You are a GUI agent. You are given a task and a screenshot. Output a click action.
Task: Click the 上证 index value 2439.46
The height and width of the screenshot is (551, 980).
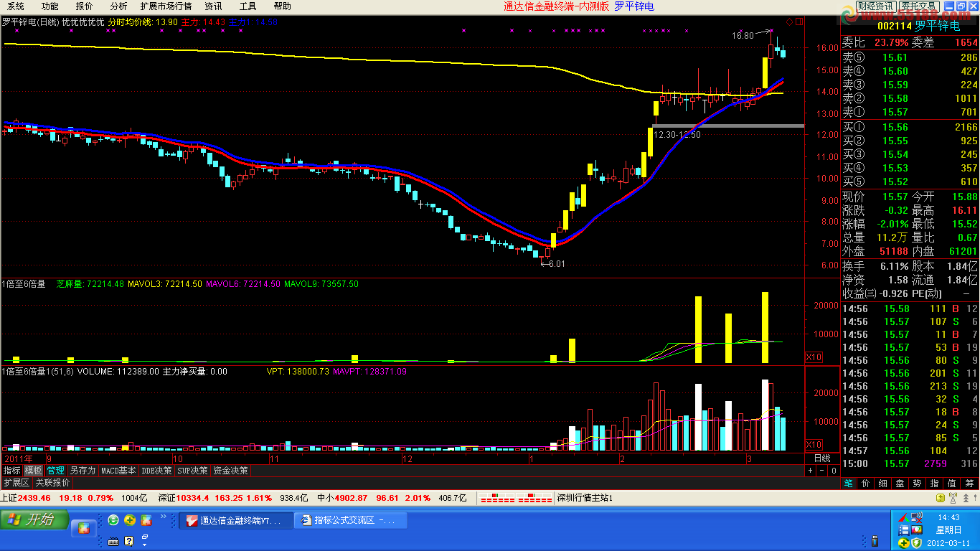(x=34, y=498)
